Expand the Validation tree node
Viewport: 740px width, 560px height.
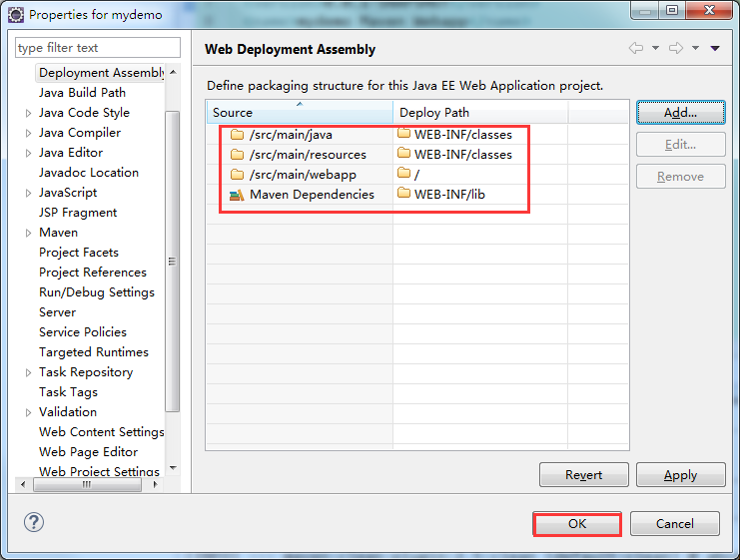[x=28, y=412]
